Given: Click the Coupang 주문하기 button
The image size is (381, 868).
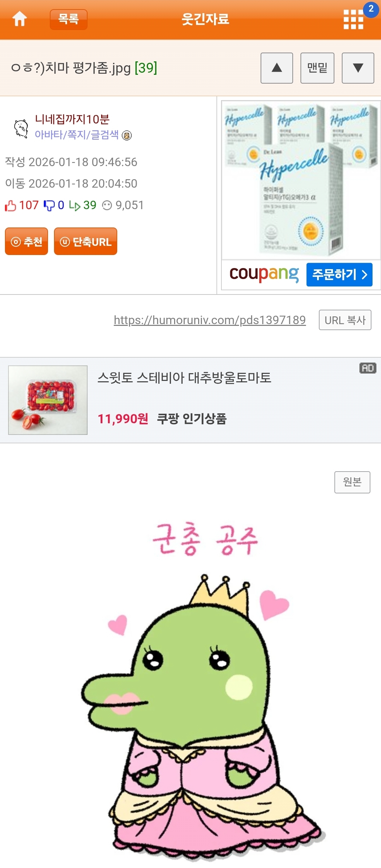Looking at the screenshot, I should click(339, 274).
